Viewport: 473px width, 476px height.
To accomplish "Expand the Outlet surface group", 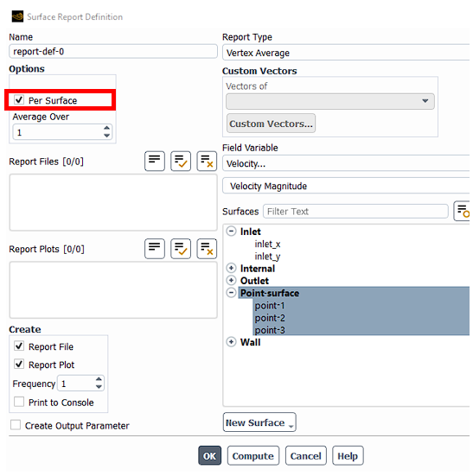I will tap(231, 280).
